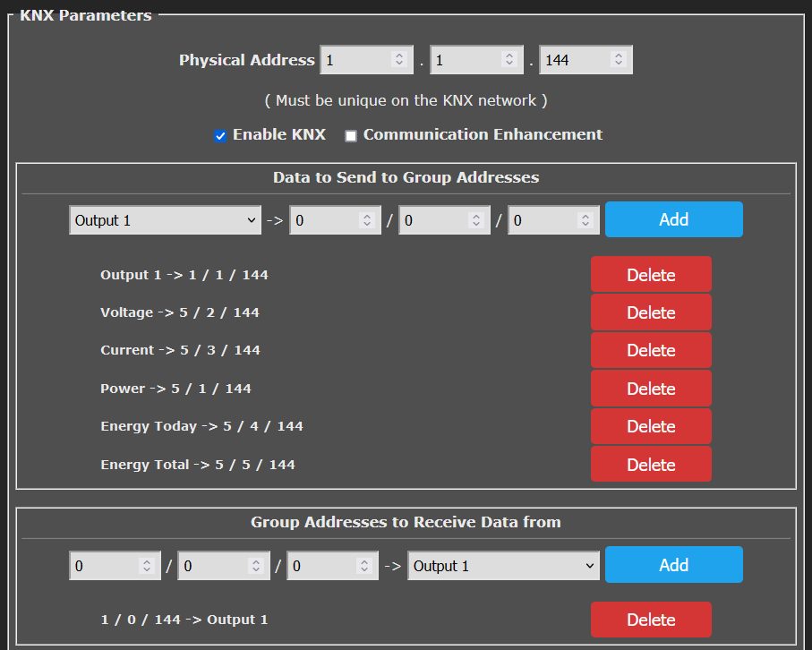Enable the KNX checkbox
The image size is (812, 650).
coord(220,135)
